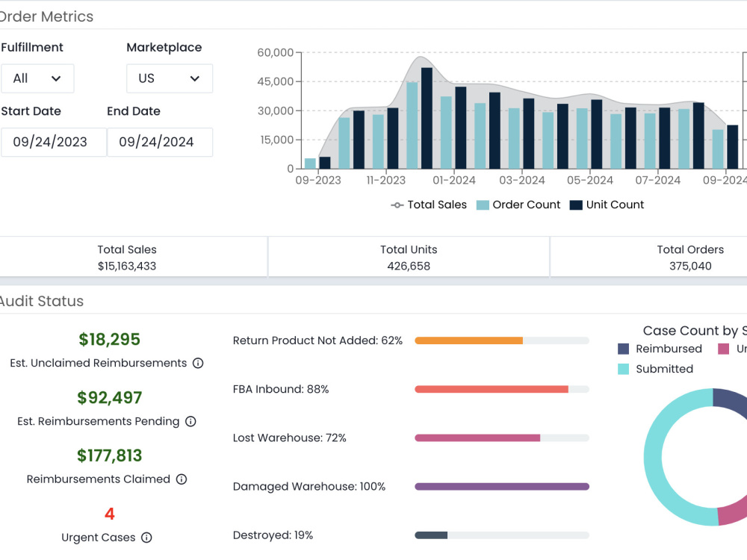The height and width of the screenshot is (560, 747).
Task: Toggle Submitted legend entry in case chart
Action: coord(656,369)
